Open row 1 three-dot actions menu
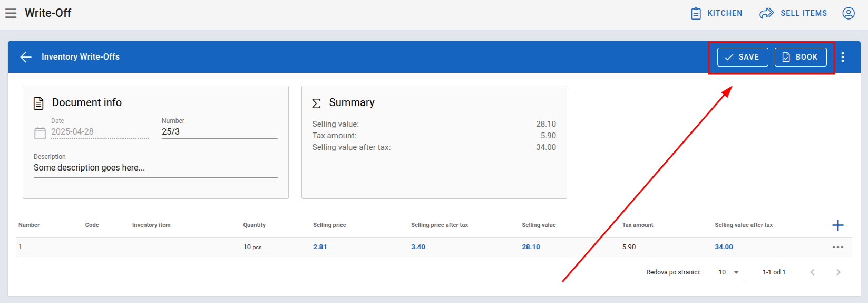The image size is (868, 303). (x=838, y=247)
